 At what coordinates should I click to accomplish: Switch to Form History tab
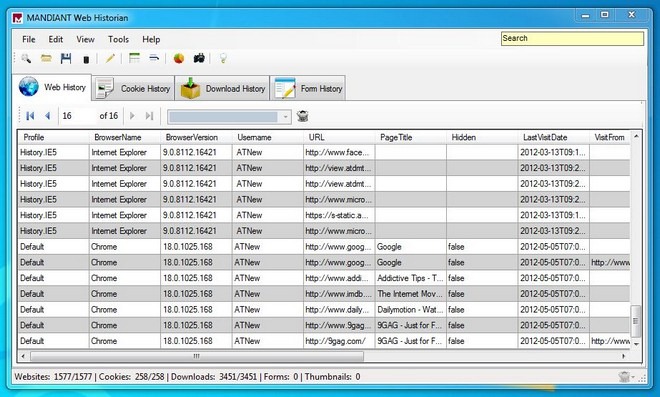click(308, 88)
